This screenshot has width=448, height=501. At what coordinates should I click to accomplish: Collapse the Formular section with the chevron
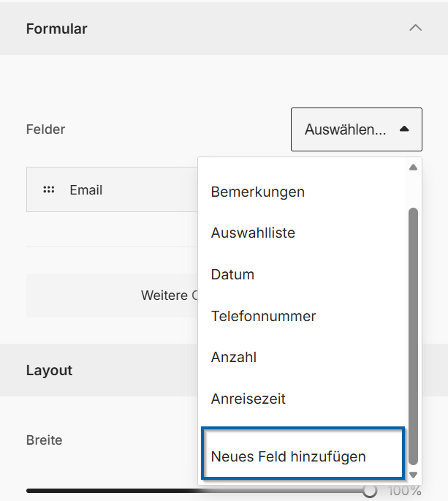pos(415,29)
